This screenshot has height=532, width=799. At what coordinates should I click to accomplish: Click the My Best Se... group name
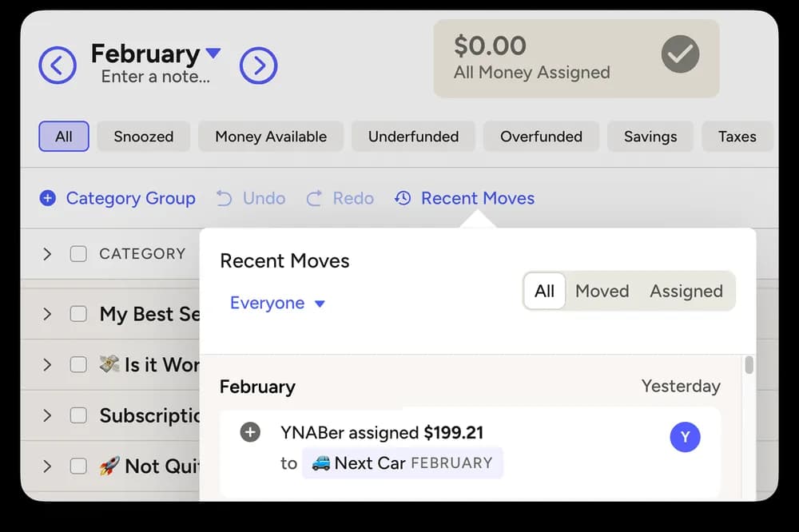[x=149, y=314]
